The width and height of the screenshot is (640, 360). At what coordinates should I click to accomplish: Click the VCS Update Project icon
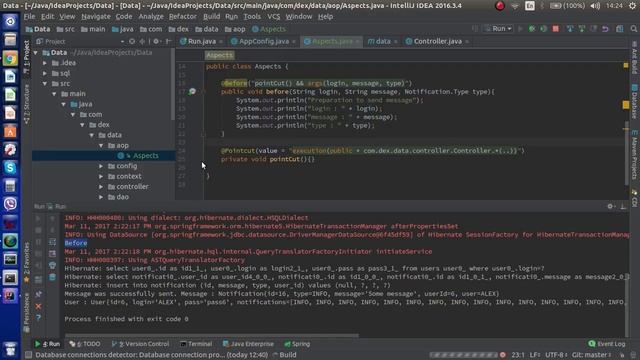click(570, 29)
